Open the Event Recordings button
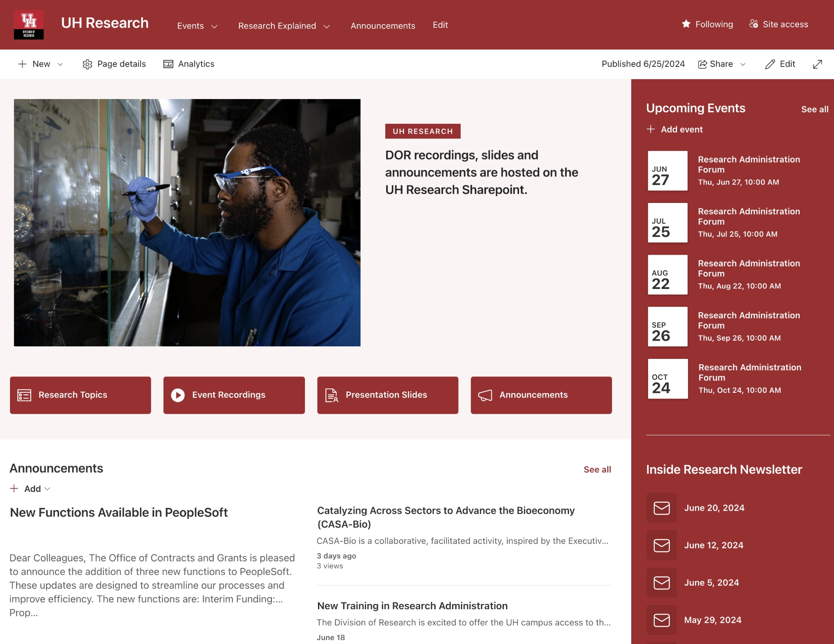 tap(234, 395)
